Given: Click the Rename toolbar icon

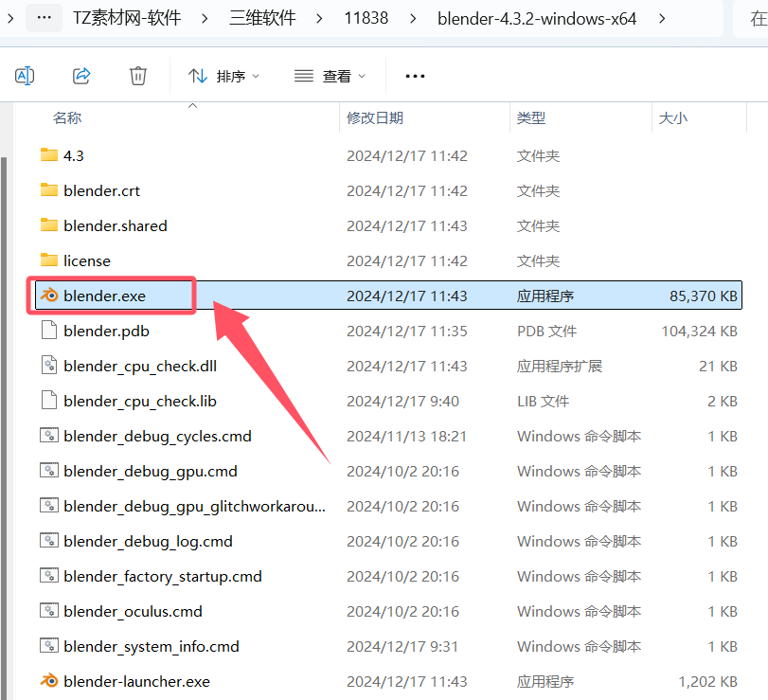Looking at the screenshot, I should pyautogui.click(x=25, y=76).
